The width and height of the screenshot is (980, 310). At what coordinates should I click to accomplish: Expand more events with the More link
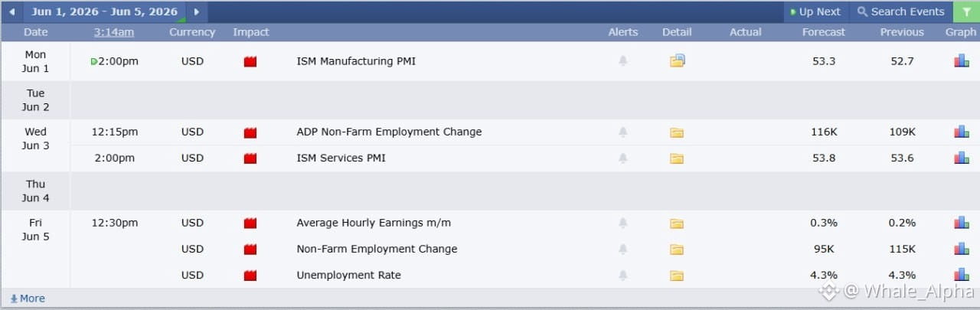(28, 299)
